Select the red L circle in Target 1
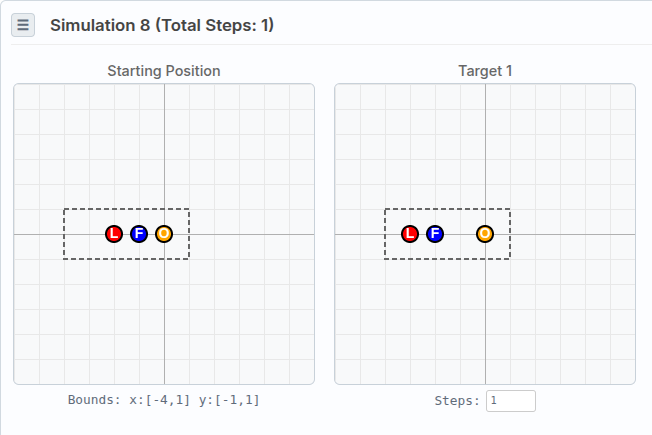 click(x=410, y=234)
